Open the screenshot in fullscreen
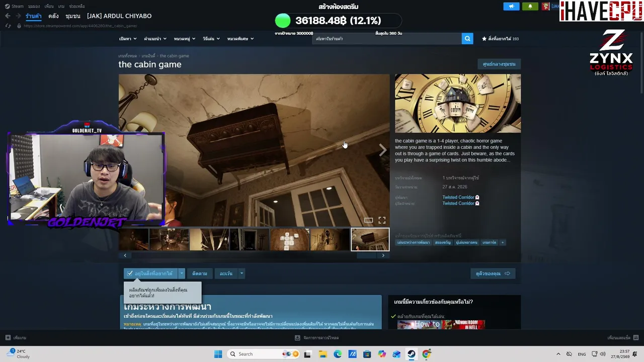 click(382, 220)
